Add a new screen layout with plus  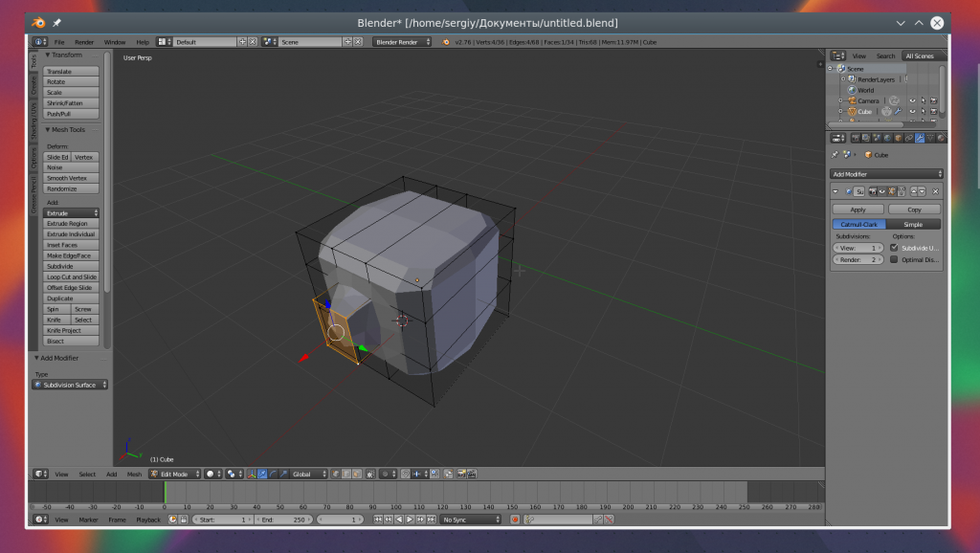click(243, 42)
